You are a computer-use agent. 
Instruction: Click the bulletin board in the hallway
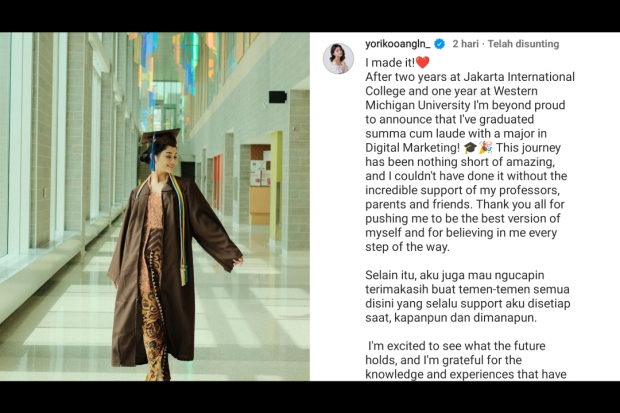click(260, 173)
